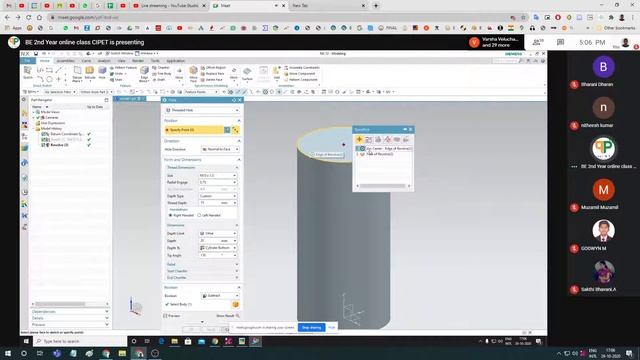Viewport: 640px width, 360px height.
Task: Click the Tip Angle input field
Action: tap(218, 255)
